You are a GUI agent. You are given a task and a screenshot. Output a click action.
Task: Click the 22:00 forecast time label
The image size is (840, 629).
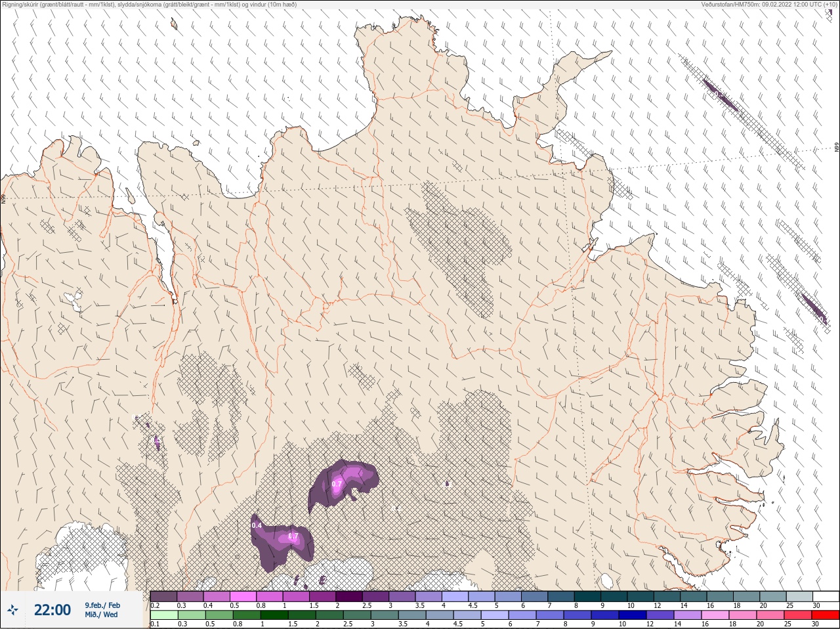coord(52,610)
